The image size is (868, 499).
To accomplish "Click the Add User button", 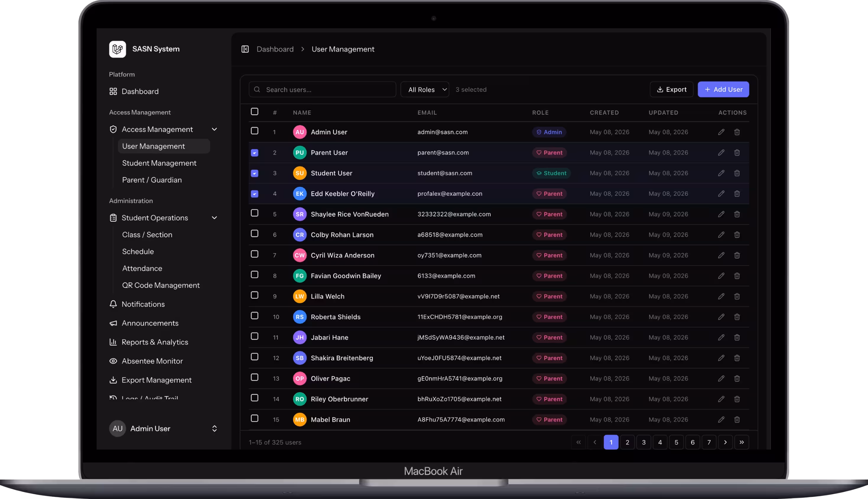I will pos(723,90).
